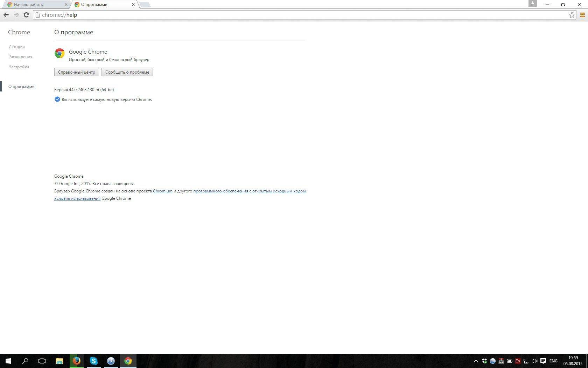Show hidden tray icons
The width and height of the screenshot is (588, 368).
pyautogui.click(x=476, y=361)
